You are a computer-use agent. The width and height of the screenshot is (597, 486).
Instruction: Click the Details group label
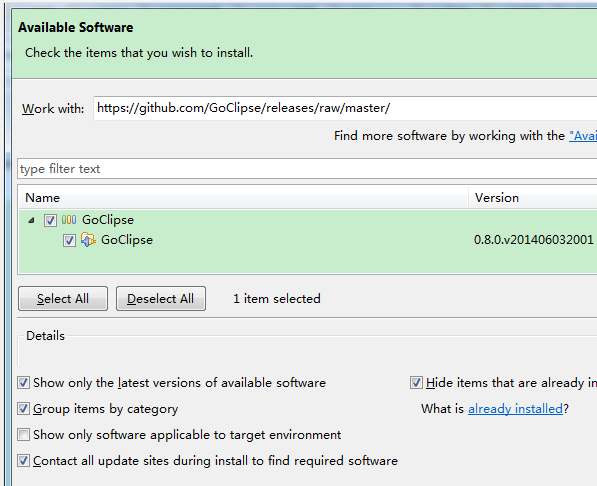point(45,336)
